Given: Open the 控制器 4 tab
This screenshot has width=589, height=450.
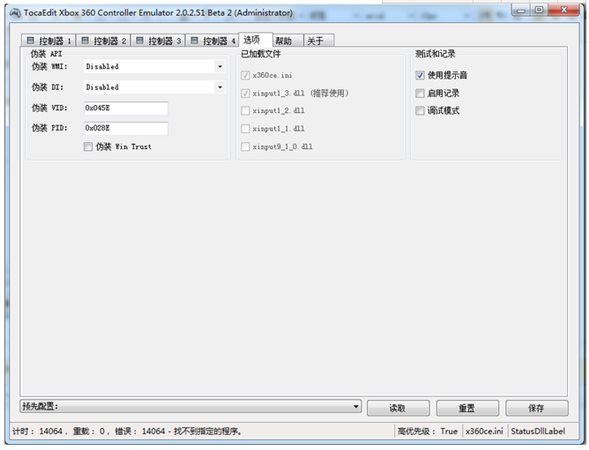Looking at the screenshot, I should click(213, 41).
